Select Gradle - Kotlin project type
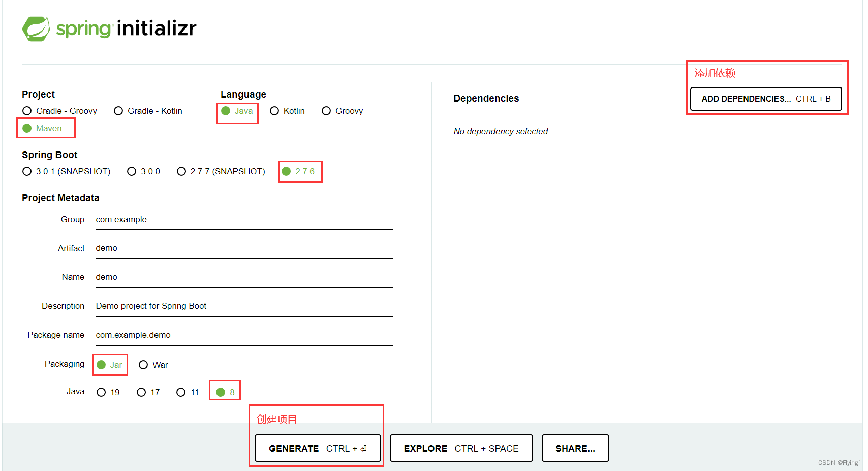The width and height of the screenshot is (868, 471). (148, 111)
